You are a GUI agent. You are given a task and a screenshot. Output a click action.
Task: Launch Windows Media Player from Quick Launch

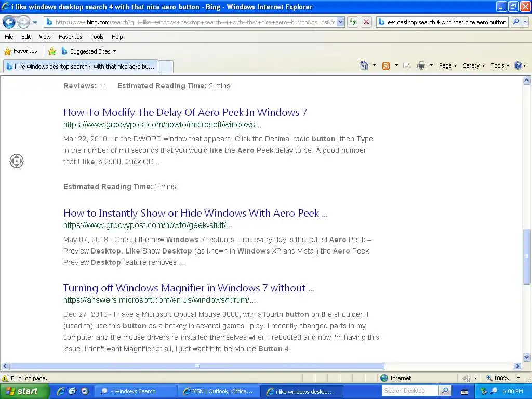click(85, 391)
